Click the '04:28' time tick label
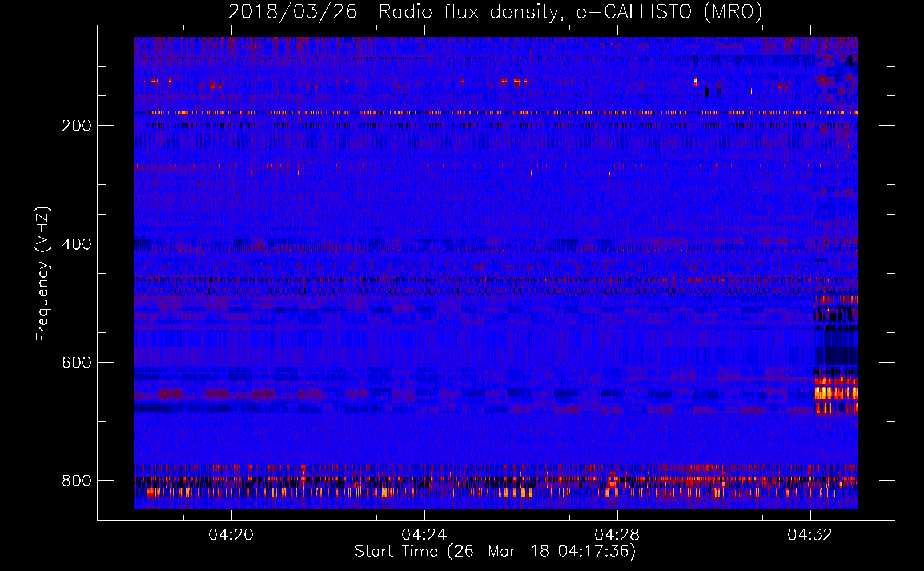This screenshot has height=571, width=924. click(x=617, y=534)
